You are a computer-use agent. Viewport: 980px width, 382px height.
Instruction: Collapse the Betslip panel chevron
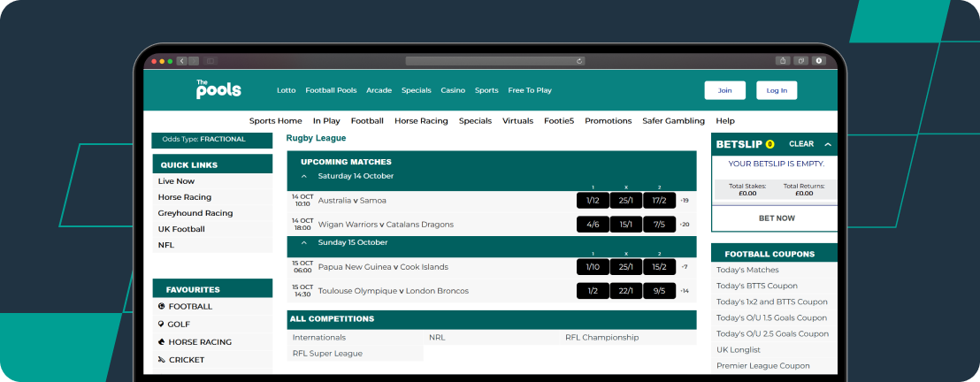[828, 144]
